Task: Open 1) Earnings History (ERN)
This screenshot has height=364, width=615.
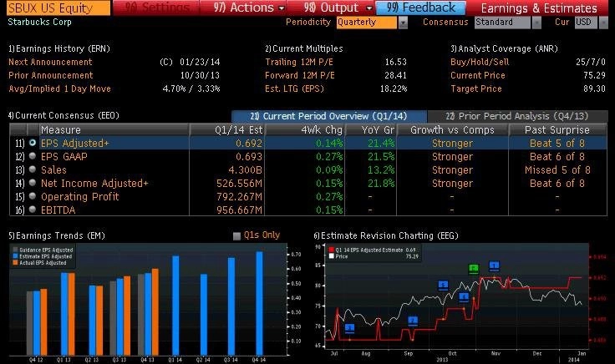Action: (58, 48)
